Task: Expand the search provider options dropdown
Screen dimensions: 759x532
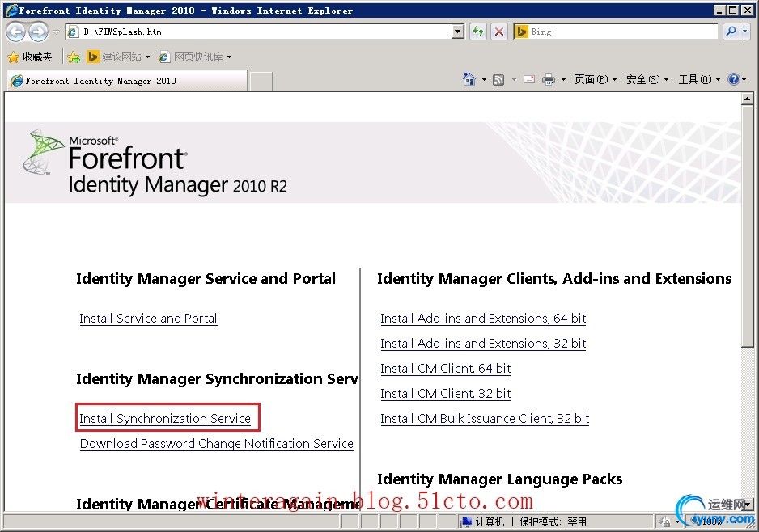Action: tap(745, 32)
